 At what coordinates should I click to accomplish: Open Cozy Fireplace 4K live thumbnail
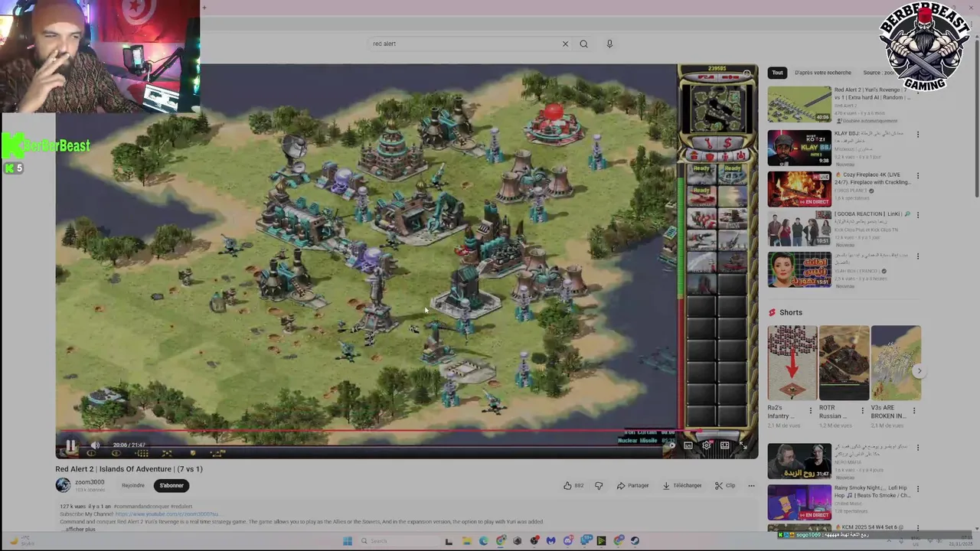(799, 188)
